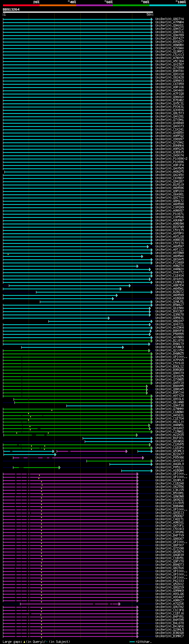Open hit UniRef100_A7PNR4
The image size is (189, 644).
pos(170,22)
